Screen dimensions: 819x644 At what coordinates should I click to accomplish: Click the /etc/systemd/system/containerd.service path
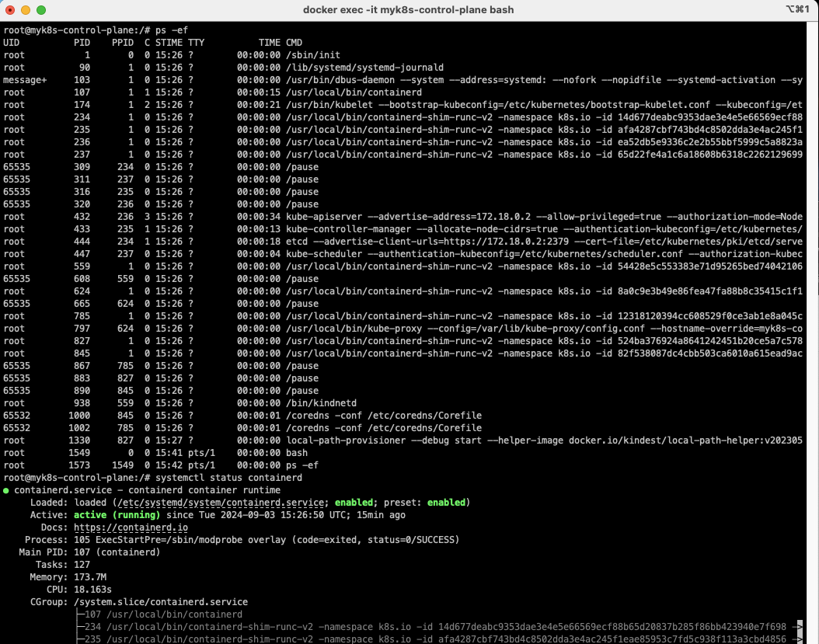221,503
